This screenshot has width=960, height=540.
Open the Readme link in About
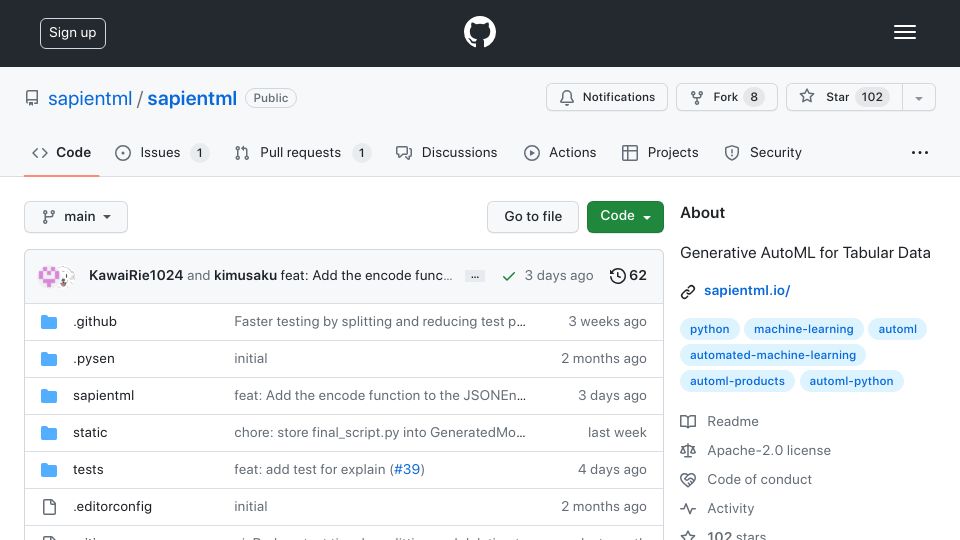click(x=733, y=421)
